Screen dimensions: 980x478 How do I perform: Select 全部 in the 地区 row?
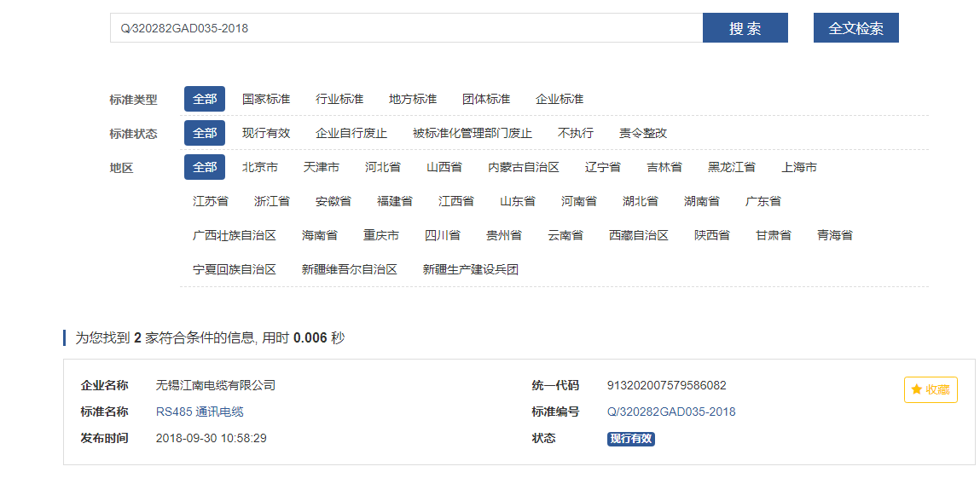(205, 167)
